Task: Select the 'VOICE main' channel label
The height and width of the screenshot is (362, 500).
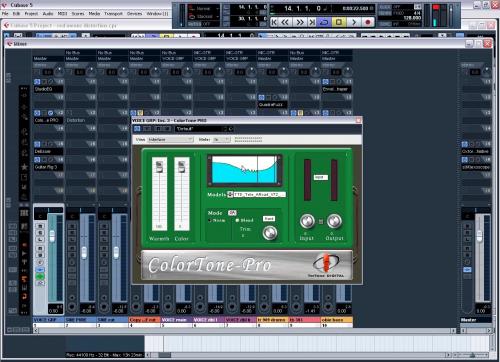Action: tap(177, 320)
